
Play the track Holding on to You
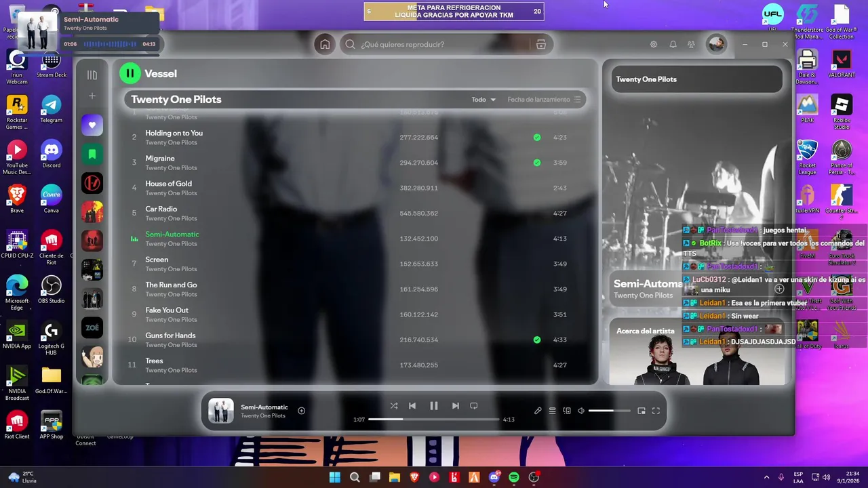174,133
